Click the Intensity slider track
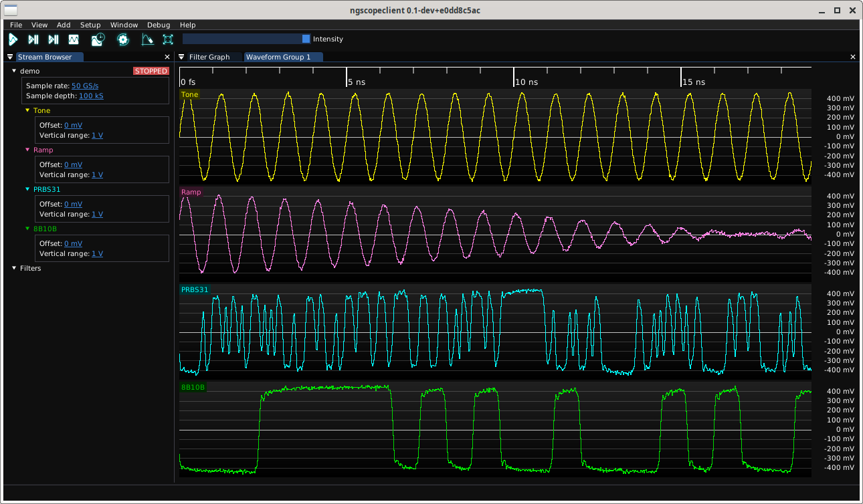This screenshot has height=504, width=863. 246,39
